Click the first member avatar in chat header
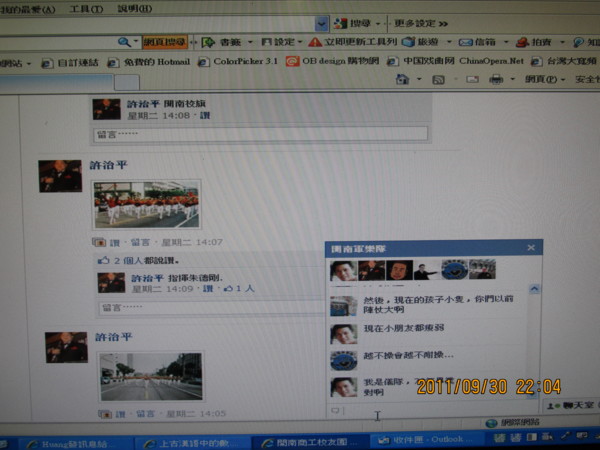 (x=343, y=270)
